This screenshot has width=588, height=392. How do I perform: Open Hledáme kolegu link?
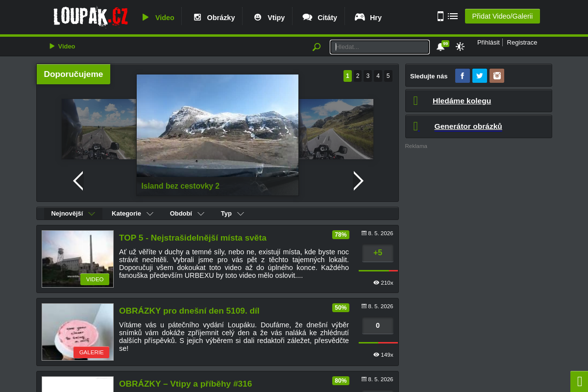click(x=462, y=101)
